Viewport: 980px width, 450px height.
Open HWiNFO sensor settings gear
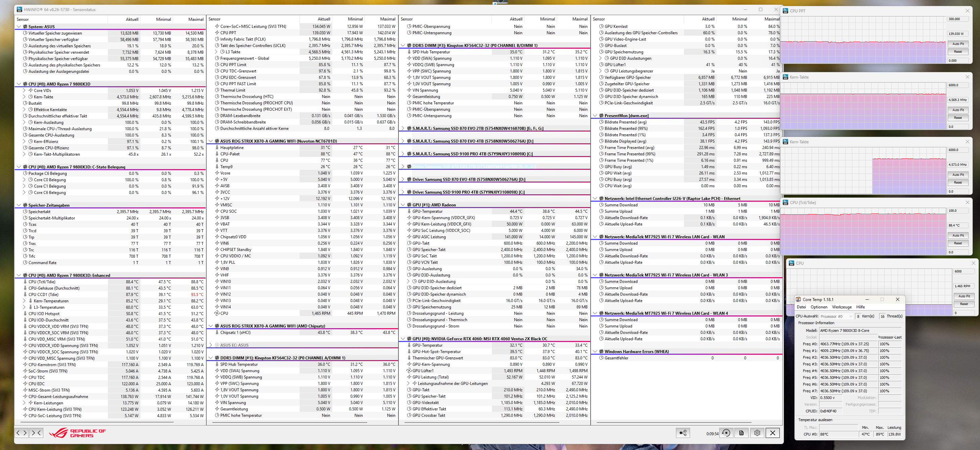click(x=757, y=433)
